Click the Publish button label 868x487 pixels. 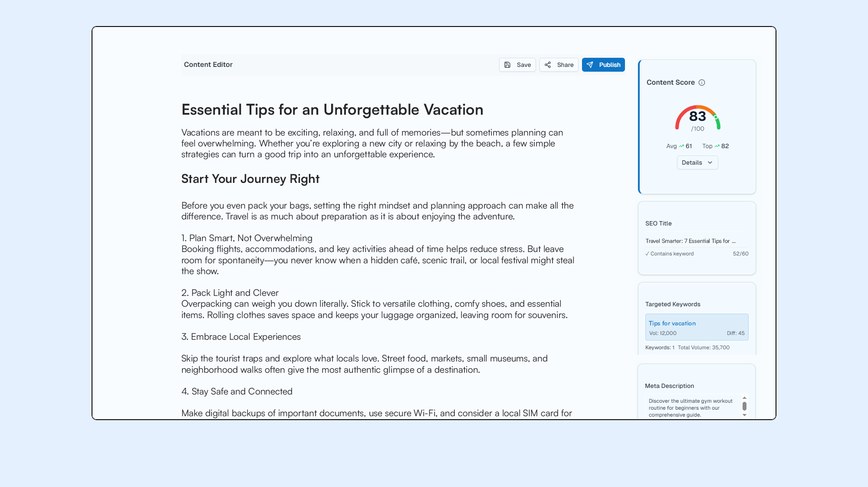(x=610, y=65)
